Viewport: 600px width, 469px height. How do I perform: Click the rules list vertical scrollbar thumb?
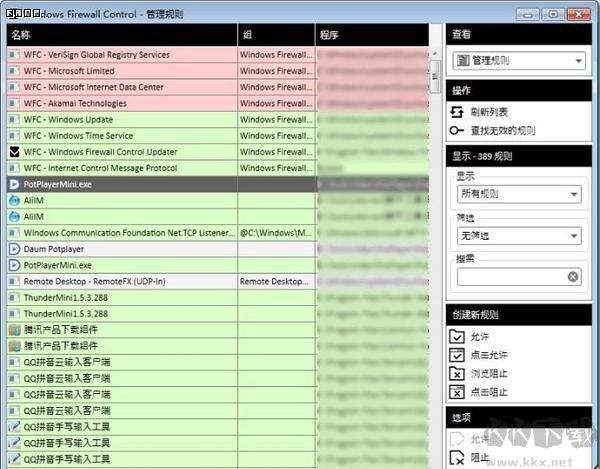click(x=435, y=77)
